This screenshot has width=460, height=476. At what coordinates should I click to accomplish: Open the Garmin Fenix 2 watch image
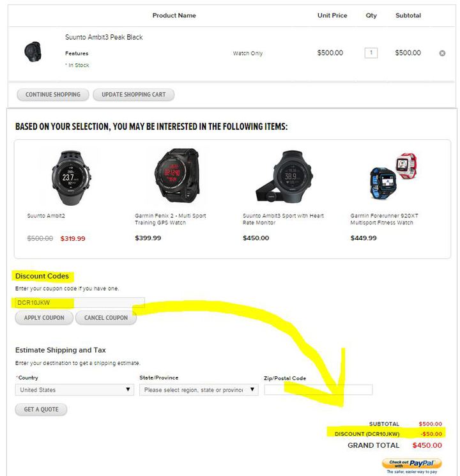pyautogui.click(x=177, y=176)
